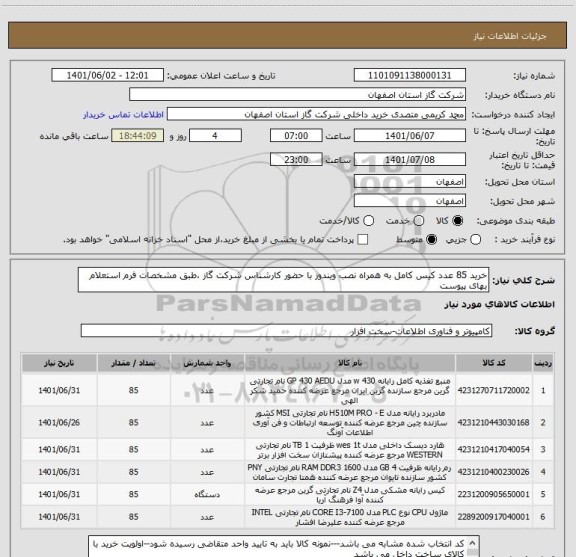Click the price validity date 1401/07/08
Image resolution: width=576 pixels, height=557 pixels.
point(410,159)
